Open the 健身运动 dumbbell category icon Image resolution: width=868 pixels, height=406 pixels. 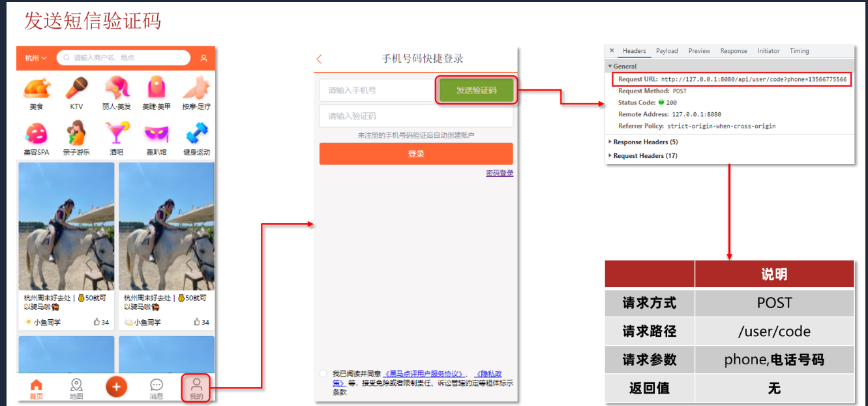click(196, 133)
